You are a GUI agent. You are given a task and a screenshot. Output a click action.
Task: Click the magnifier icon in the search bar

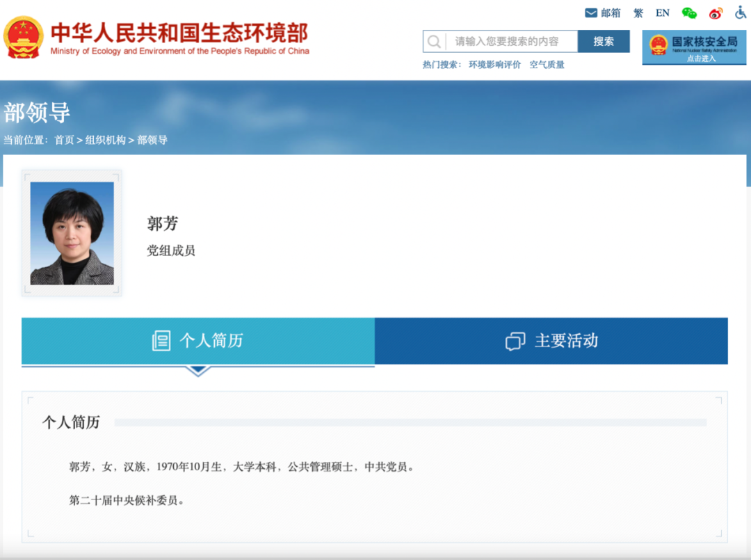pos(433,41)
